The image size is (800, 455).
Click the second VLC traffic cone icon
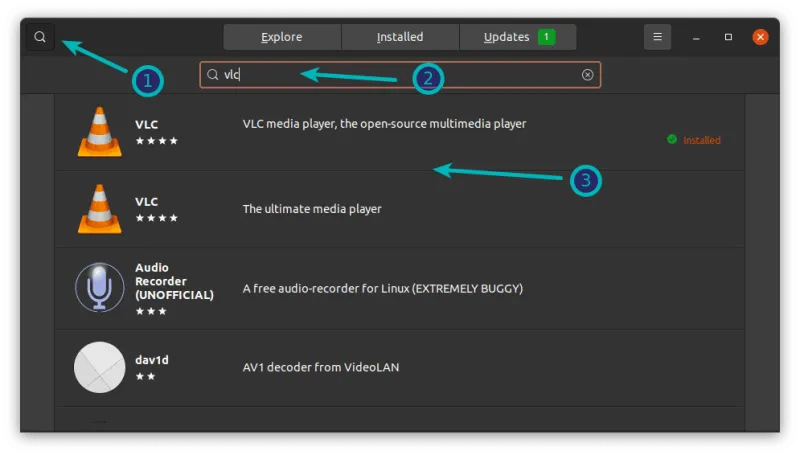(x=99, y=209)
